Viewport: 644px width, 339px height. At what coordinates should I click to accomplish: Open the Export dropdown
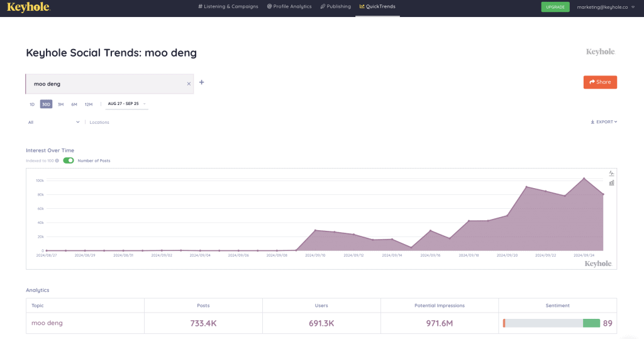pos(604,122)
